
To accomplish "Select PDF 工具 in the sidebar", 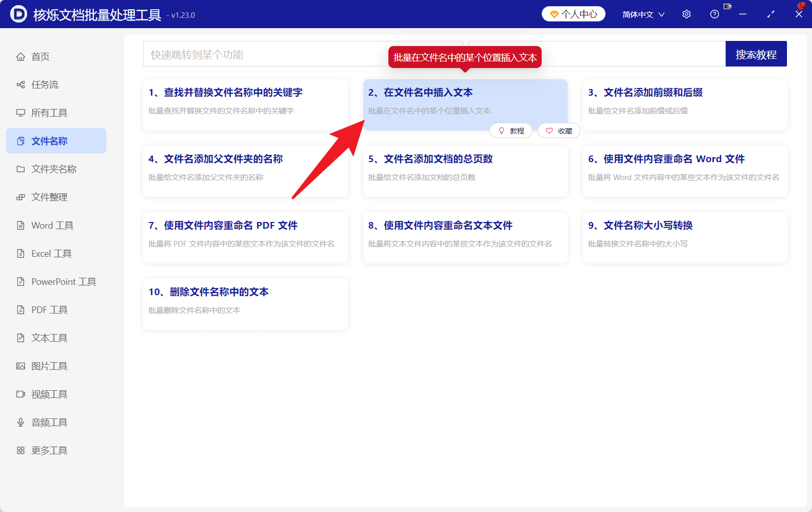I will (56, 310).
